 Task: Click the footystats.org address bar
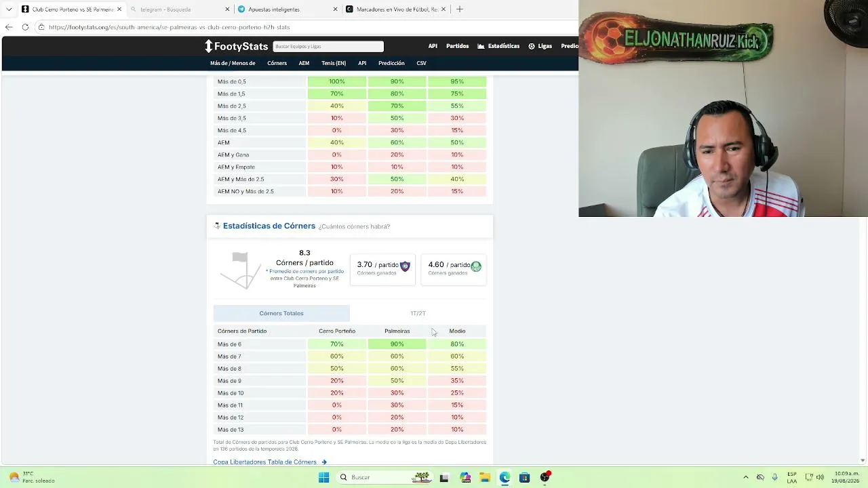point(305,27)
